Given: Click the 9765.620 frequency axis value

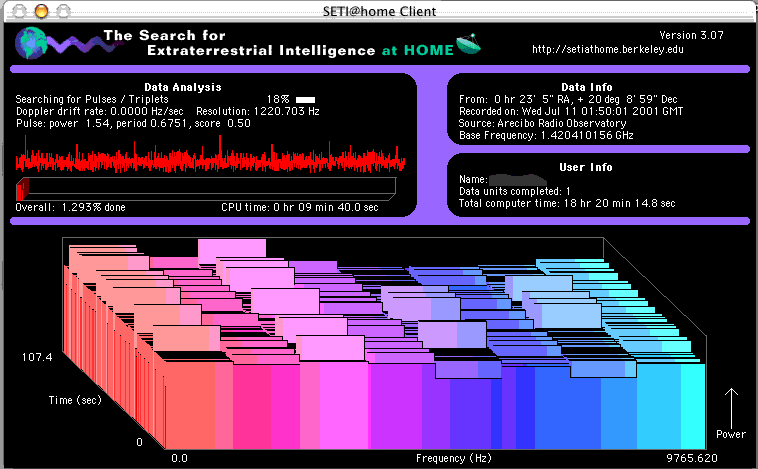Looking at the screenshot, I should (x=692, y=458).
